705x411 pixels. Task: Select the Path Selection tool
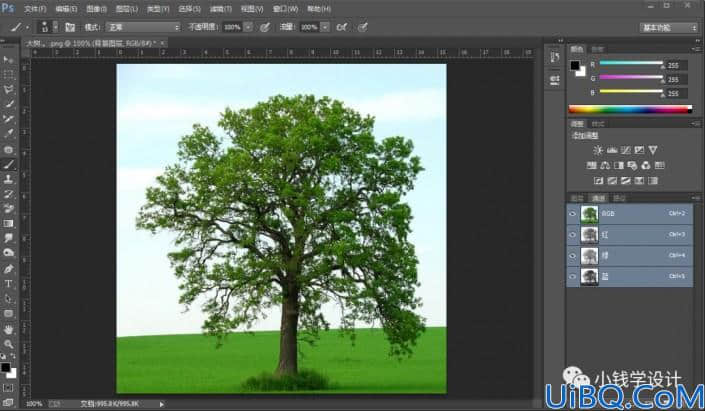click(8, 299)
